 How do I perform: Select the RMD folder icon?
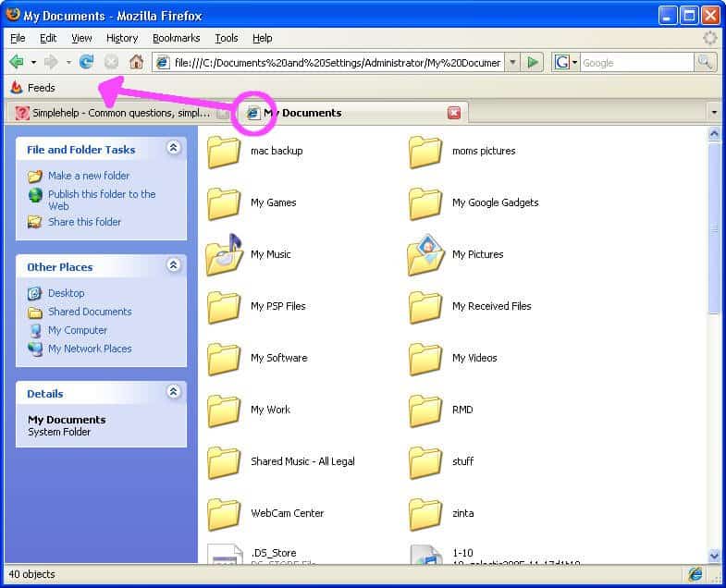[x=425, y=410]
